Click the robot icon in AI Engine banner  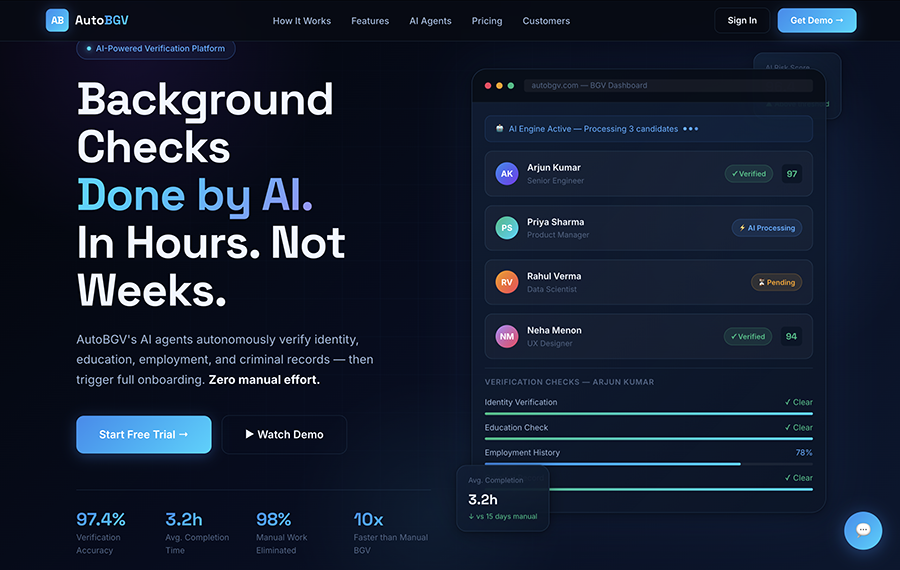499,129
